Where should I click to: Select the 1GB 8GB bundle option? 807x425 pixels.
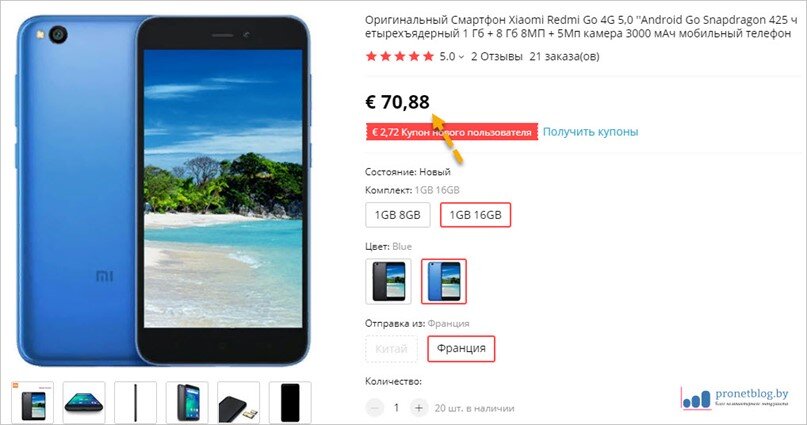(x=397, y=215)
